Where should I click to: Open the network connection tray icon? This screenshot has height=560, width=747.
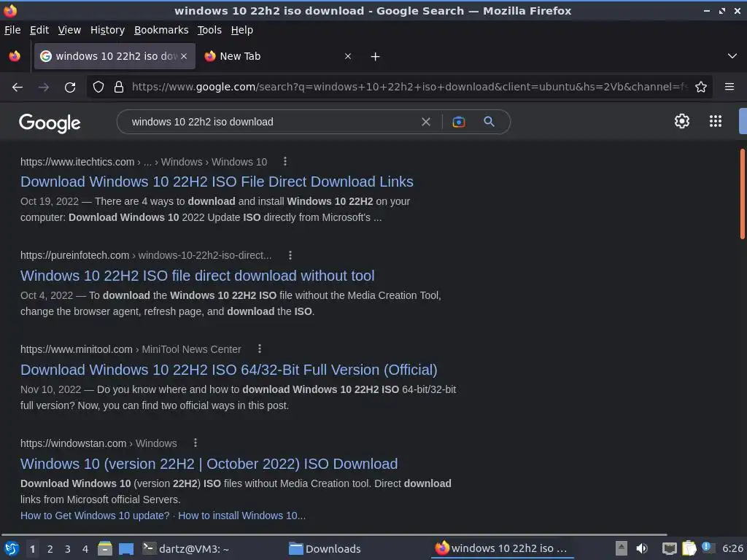(670, 548)
